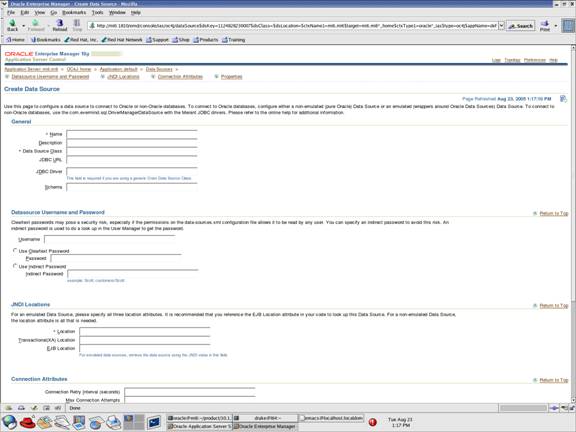Viewport: 576px width, 432px height.
Task: Click the red alert notification icon in the panel
Action: [372, 422]
